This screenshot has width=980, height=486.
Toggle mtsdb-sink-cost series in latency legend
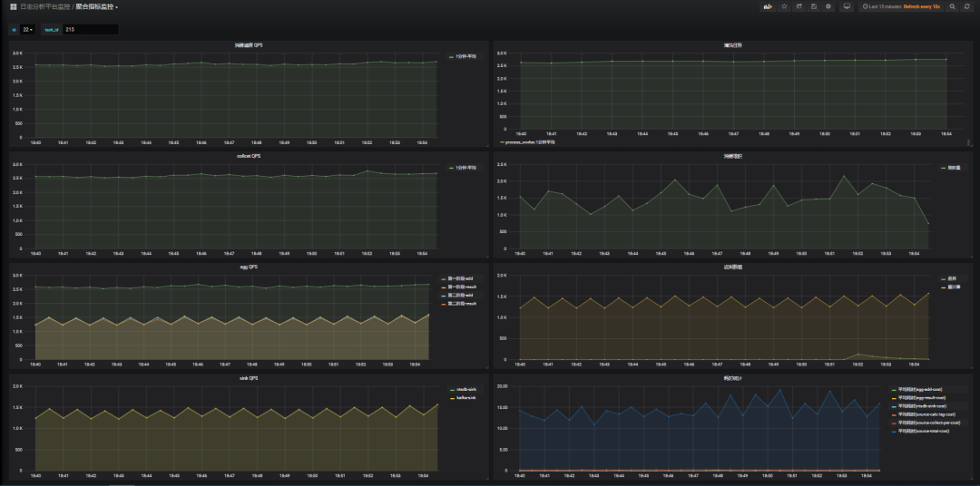point(923,406)
